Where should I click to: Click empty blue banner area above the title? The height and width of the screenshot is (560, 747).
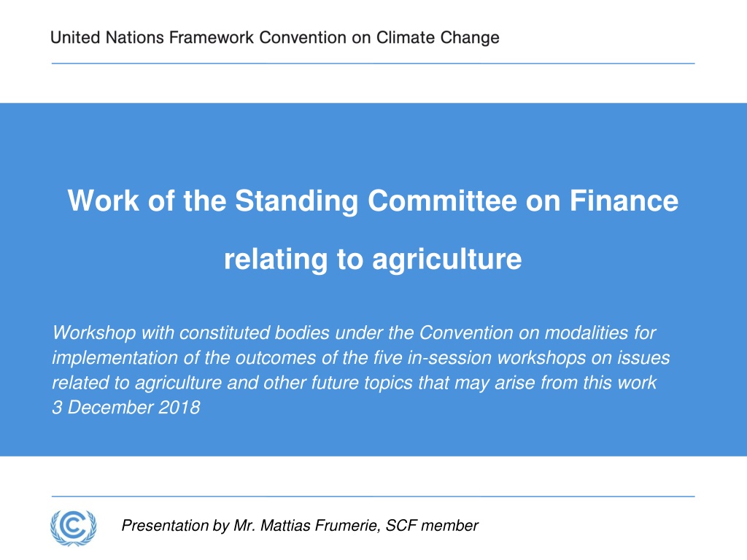pos(373,143)
